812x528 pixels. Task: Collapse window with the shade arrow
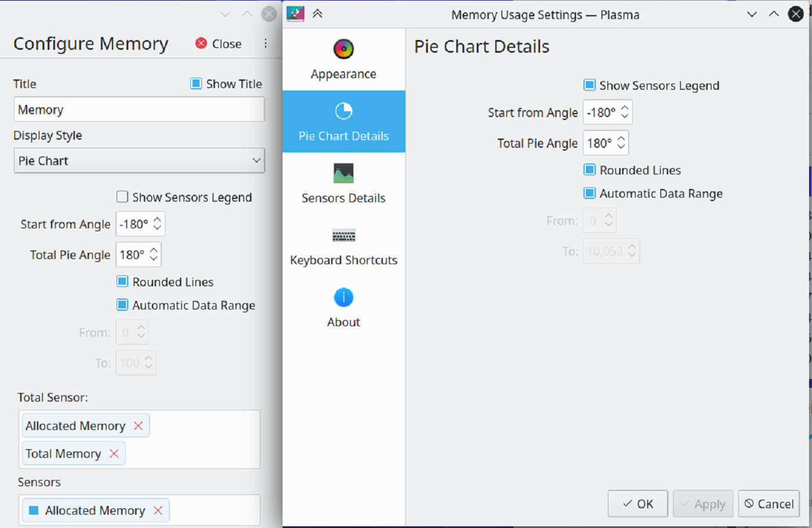tap(318, 13)
